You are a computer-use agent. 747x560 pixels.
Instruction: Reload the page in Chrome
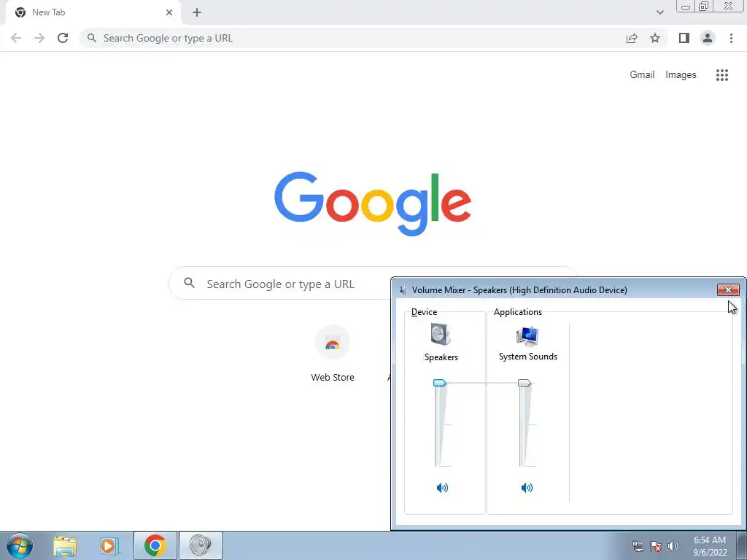click(x=63, y=38)
